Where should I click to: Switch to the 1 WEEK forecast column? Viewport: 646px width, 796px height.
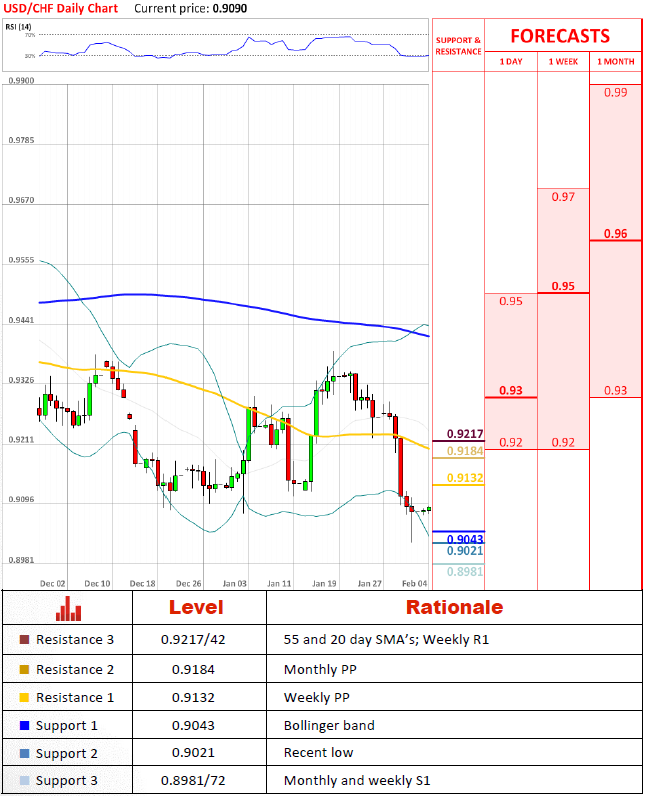click(563, 62)
